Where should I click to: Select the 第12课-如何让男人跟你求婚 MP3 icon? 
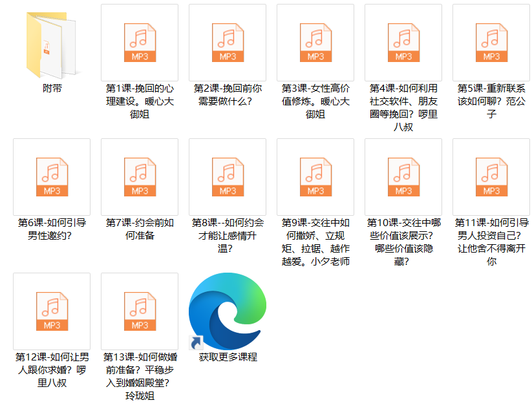(x=52, y=311)
